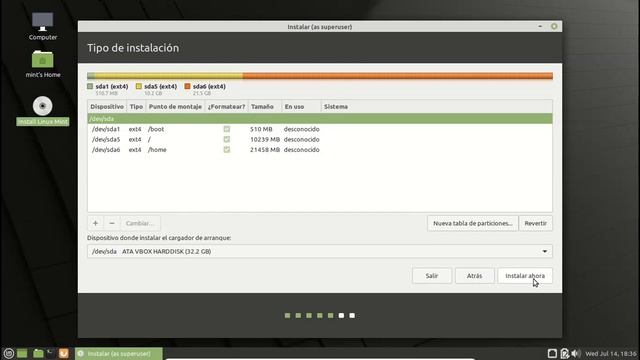This screenshot has height=360, width=640.
Task: Toggle the format checkbox for /dev/sda1
Action: pos(227,129)
